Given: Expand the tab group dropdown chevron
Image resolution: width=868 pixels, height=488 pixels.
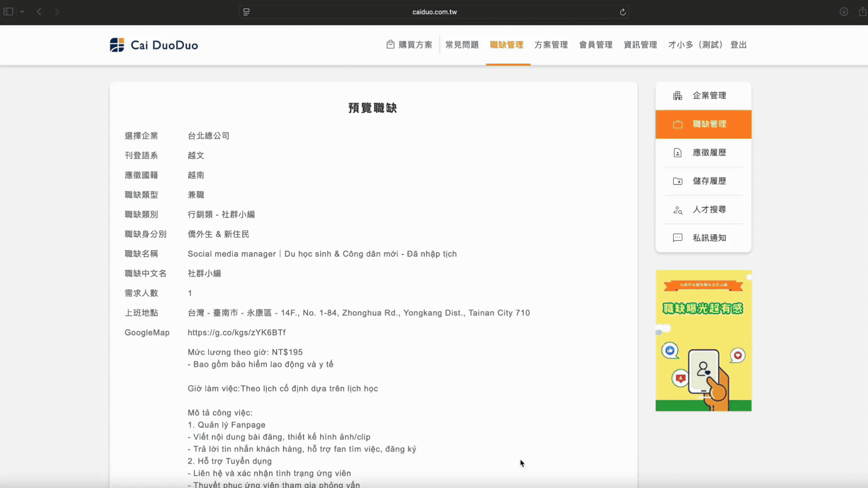Looking at the screenshot, I should click(22, 12).
